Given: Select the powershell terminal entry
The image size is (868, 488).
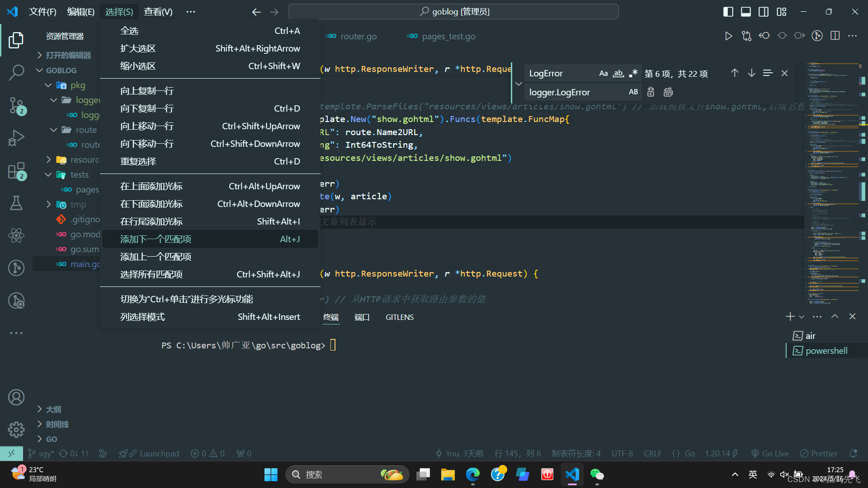Looking at the screenshot, I should pos(826,351).
